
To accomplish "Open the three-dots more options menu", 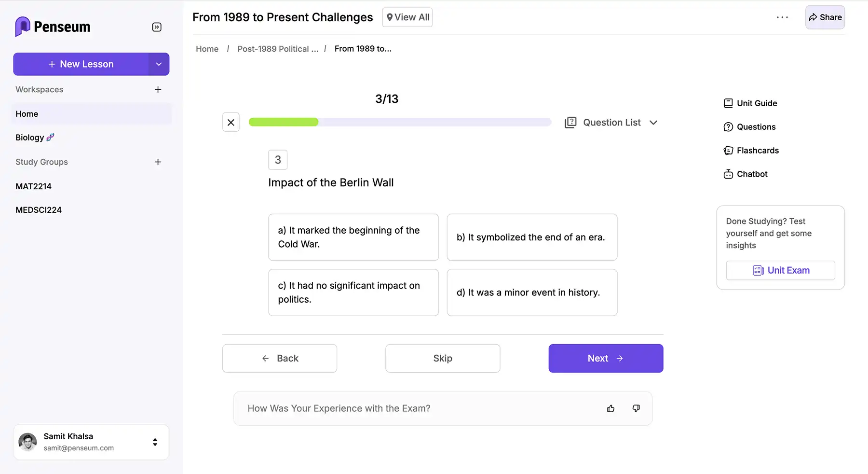I will coord(782,17).
